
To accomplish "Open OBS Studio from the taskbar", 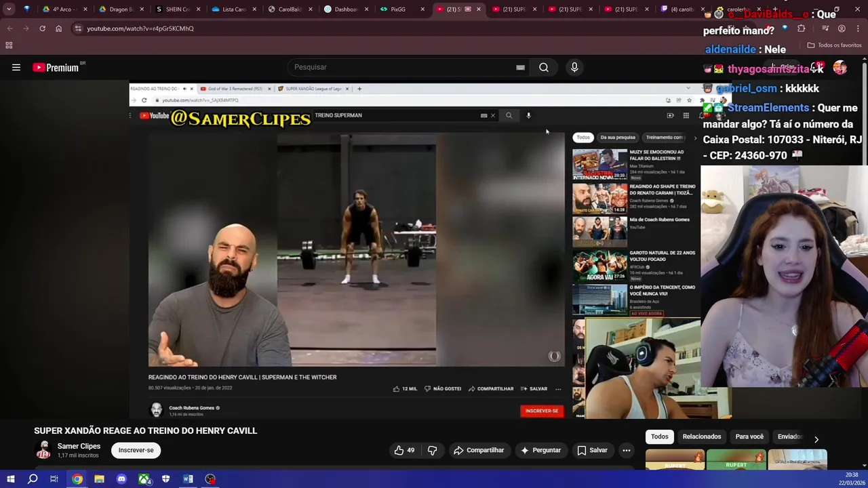I will 210,479.
